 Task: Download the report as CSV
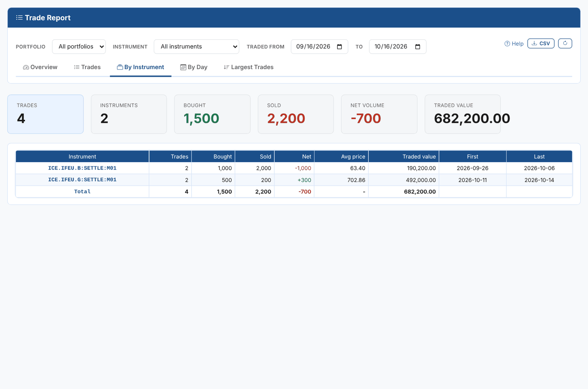click(x=541, y=43)
